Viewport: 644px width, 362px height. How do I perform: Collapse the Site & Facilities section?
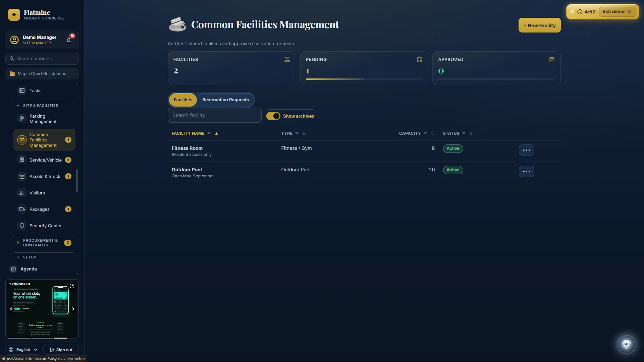(x=43, y=106)
